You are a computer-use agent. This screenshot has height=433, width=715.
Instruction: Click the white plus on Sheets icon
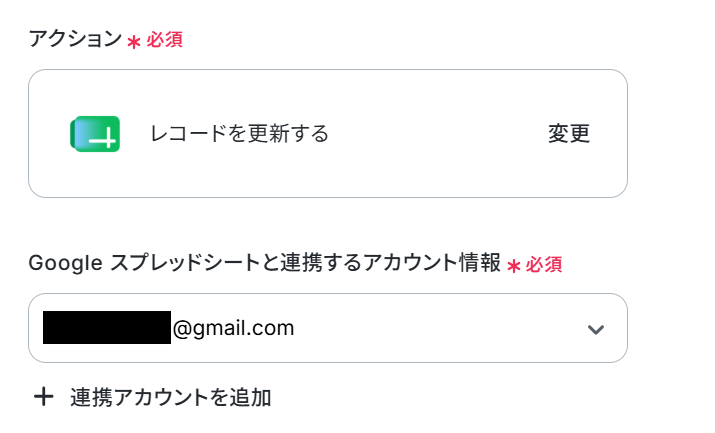click(104, 139)
